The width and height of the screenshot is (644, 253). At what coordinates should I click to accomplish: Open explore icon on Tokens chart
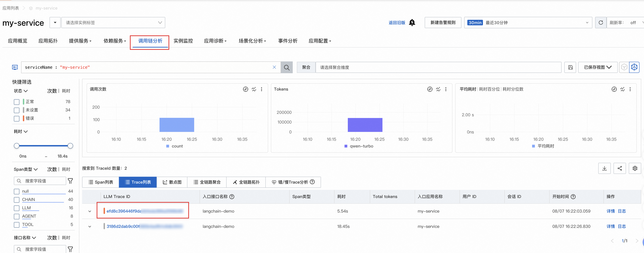tap(430, 89)
